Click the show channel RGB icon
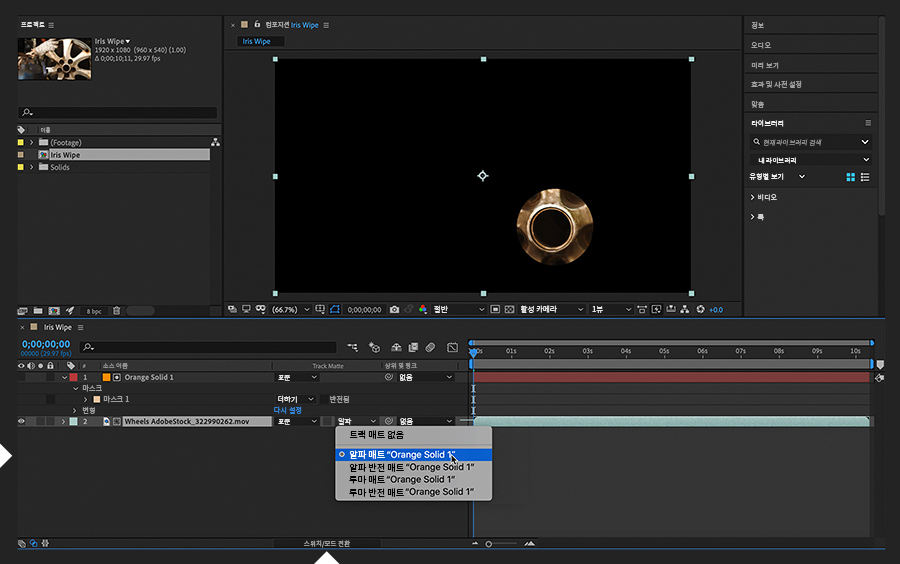This screenshot has height=564, width=900. (423, 310)
